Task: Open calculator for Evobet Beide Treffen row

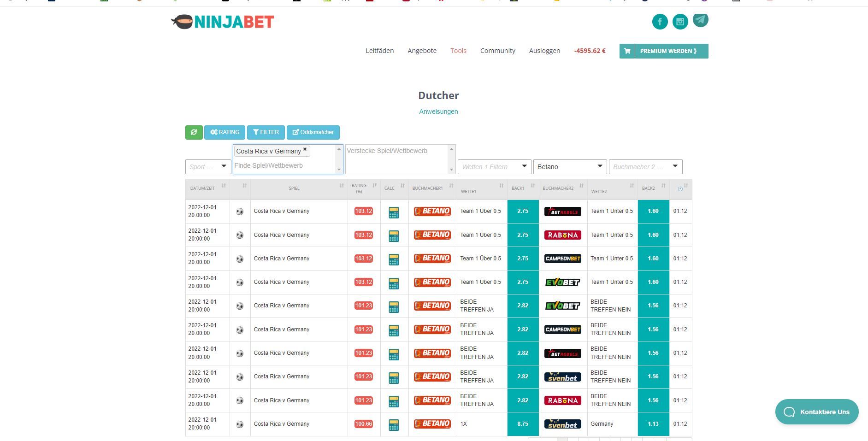Action: [x=394, y=306]
